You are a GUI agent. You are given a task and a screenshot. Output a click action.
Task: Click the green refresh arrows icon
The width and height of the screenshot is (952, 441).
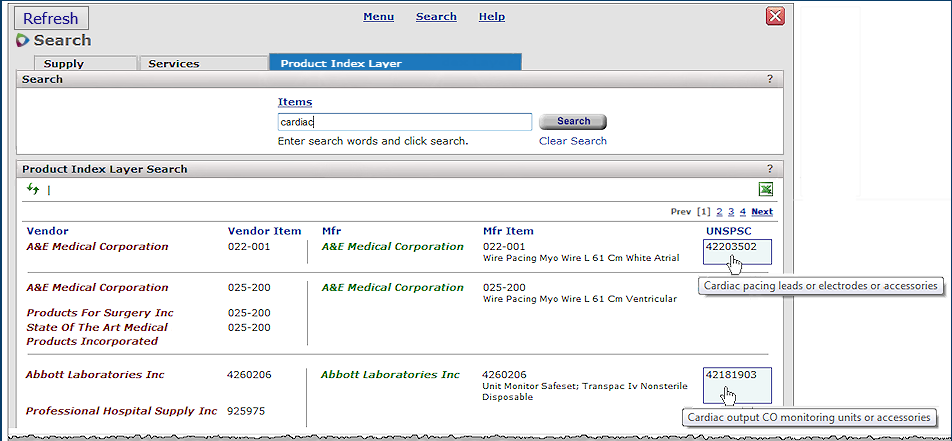33,189
